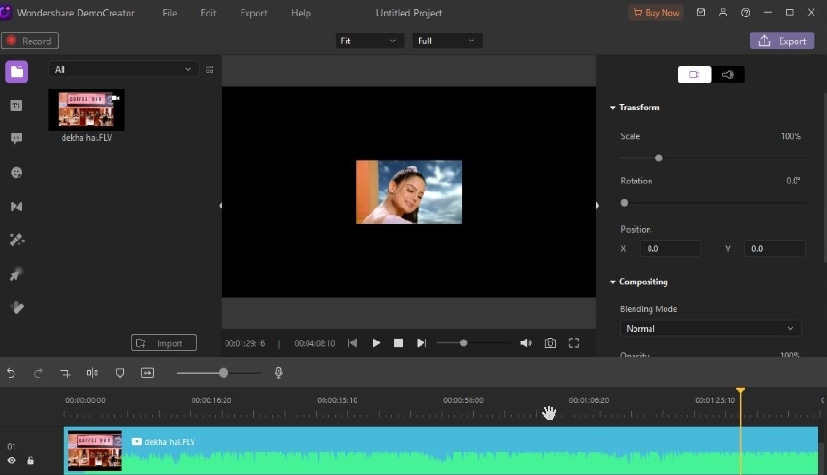Open the user account icon
Screen dimensions: 827x475
pyautogui.click(x=723, y=12)
